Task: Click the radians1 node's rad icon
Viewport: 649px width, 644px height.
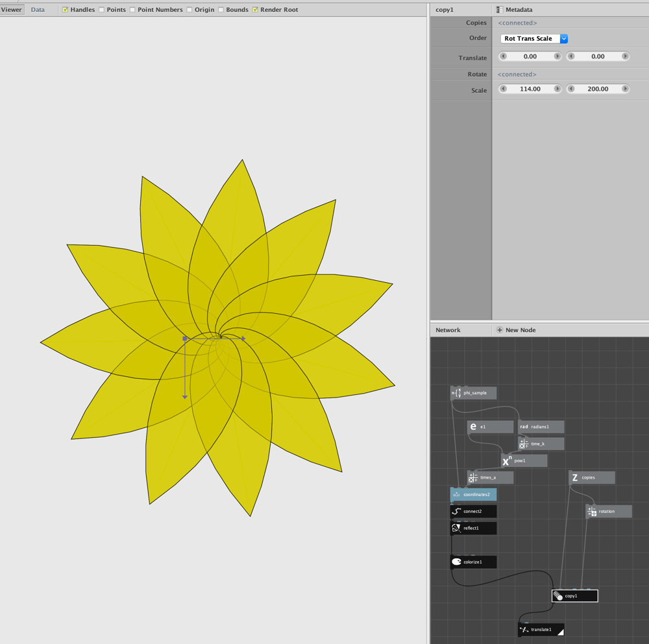Action: tap(524, 427)
